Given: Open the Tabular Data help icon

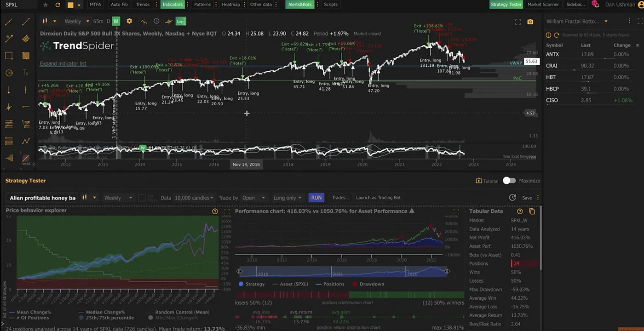Looking at the screenshot, I should tap(520, 211).
